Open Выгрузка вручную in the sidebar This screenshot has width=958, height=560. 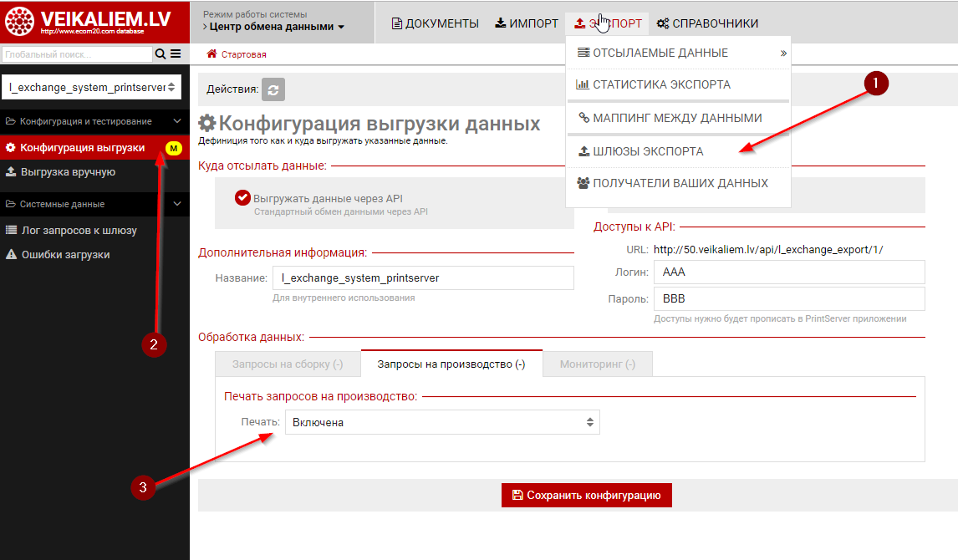tap(68, 172)
